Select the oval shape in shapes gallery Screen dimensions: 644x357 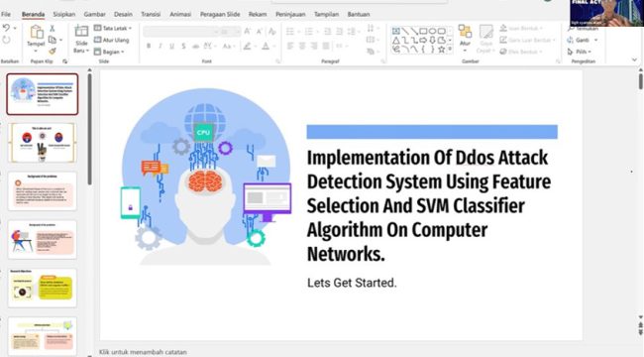[432, 32]
